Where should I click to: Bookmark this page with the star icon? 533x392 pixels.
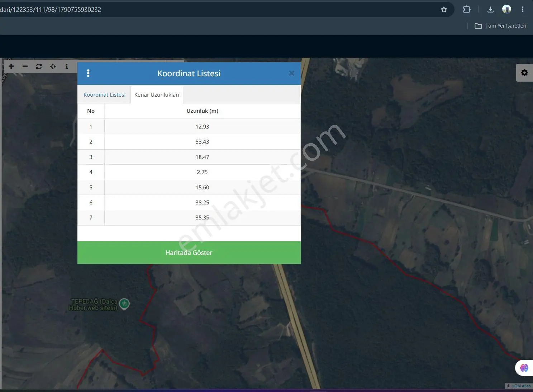tap(444, 10)
